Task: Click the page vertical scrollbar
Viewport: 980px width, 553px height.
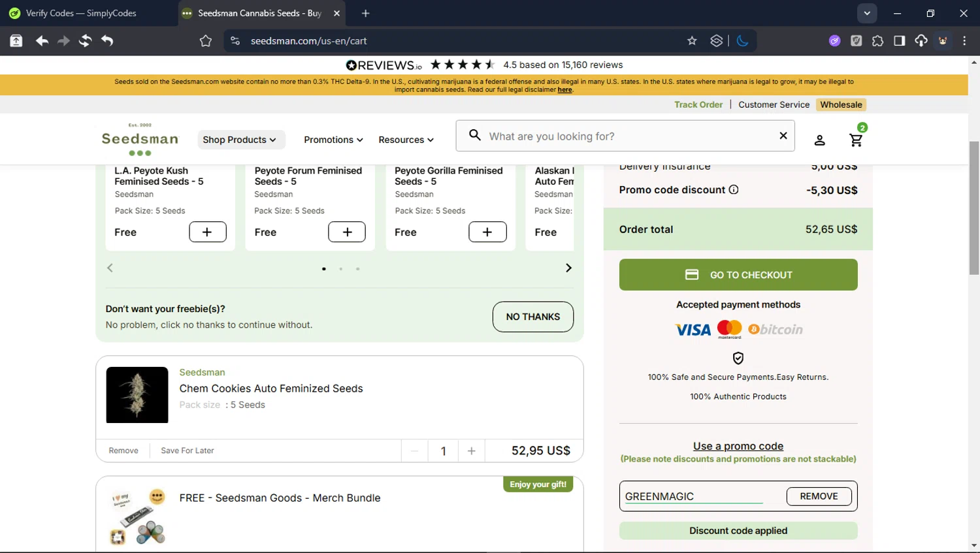Action: coord(974,209)
